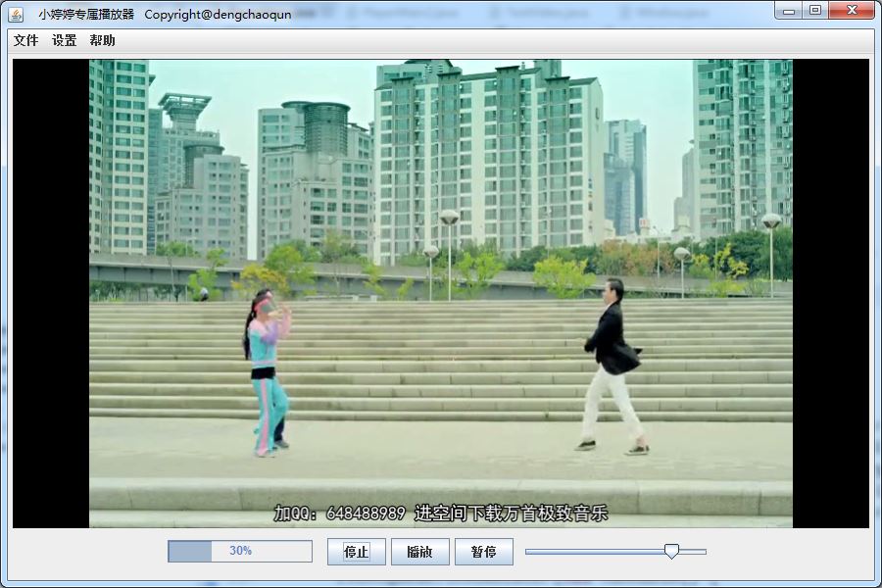Image resolution: width=882 pixels, height=588 pixels.
Task: Click the 停止 stop button
Action: coord(357,552)
